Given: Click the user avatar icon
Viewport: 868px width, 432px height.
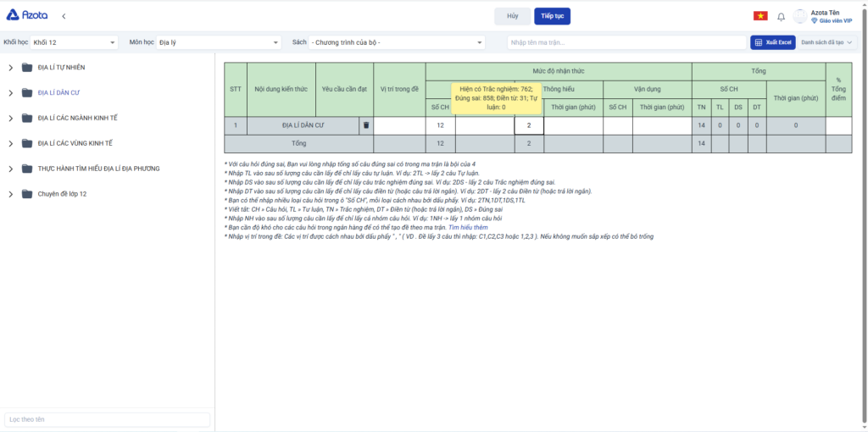Looking at the screenshot, I should (800, 16).
